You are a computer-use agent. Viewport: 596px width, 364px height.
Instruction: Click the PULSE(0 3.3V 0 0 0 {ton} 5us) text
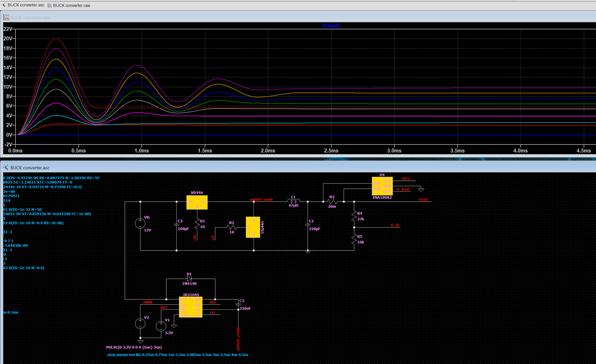[134, 347]
